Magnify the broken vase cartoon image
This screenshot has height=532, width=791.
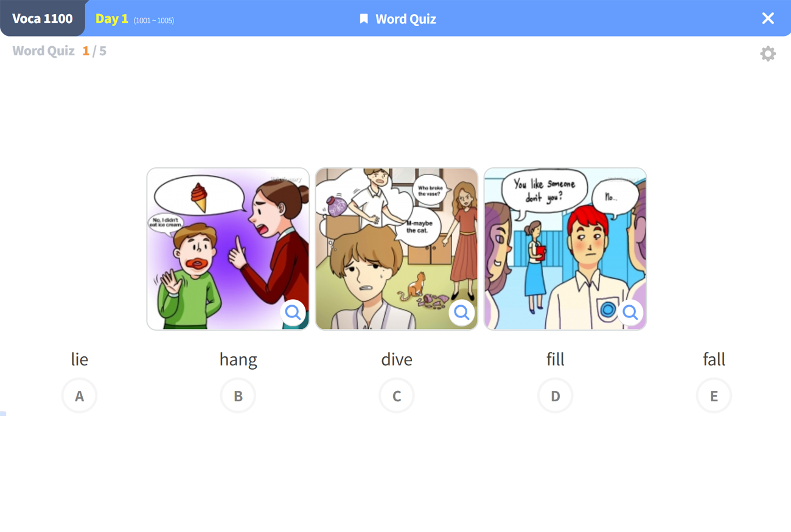461,313
